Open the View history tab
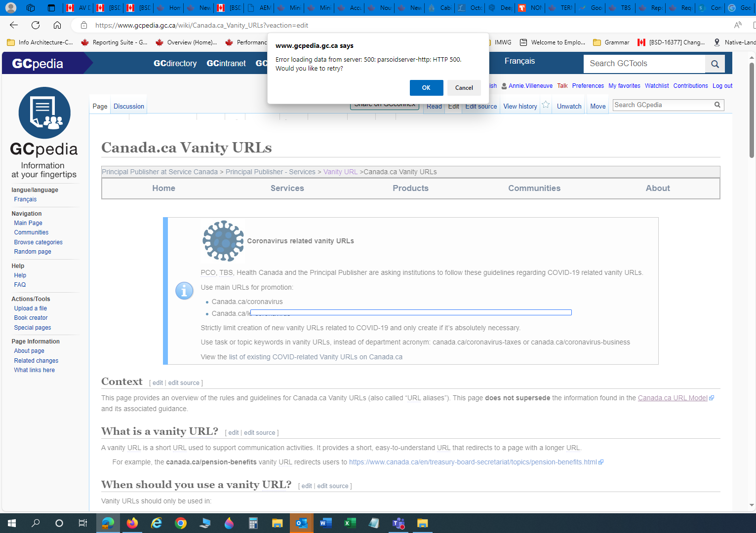756x533 pixels. click(519, 106)
